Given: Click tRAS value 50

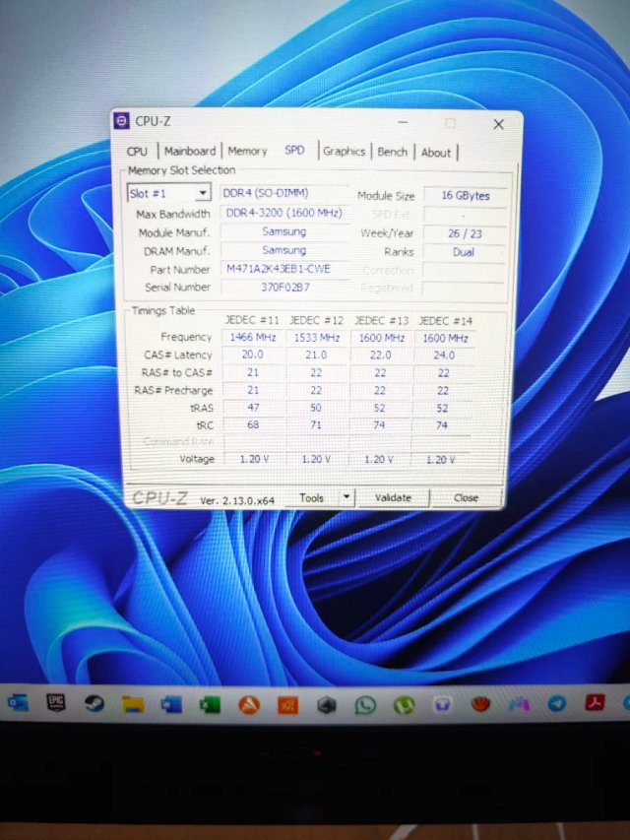Looking at the screenshot, I should tap(316, 408).
